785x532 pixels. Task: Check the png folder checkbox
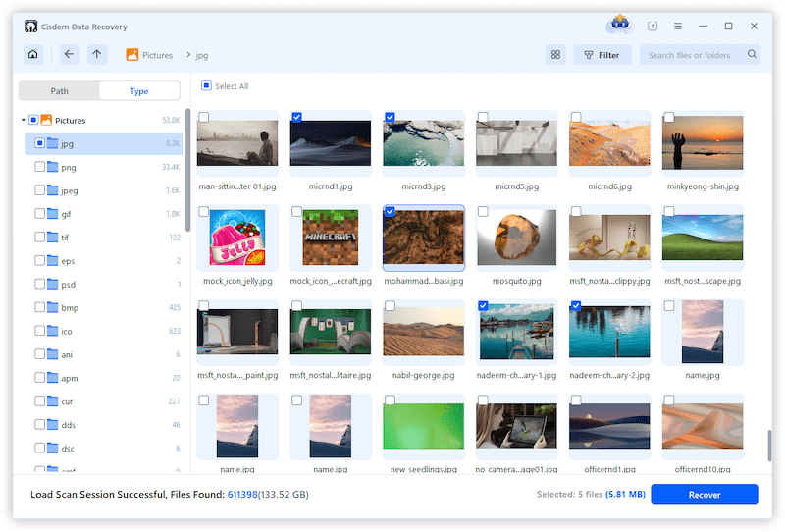(x=39, y=166)
